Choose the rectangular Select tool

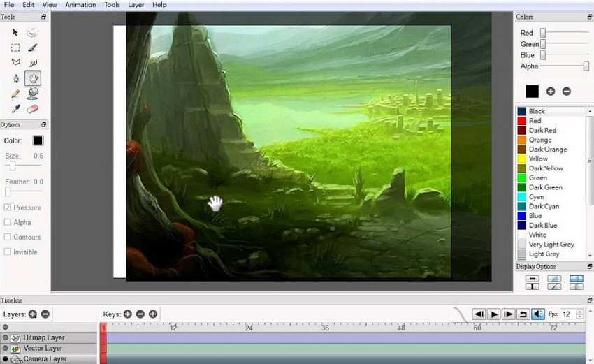click(x=15, y=48)
